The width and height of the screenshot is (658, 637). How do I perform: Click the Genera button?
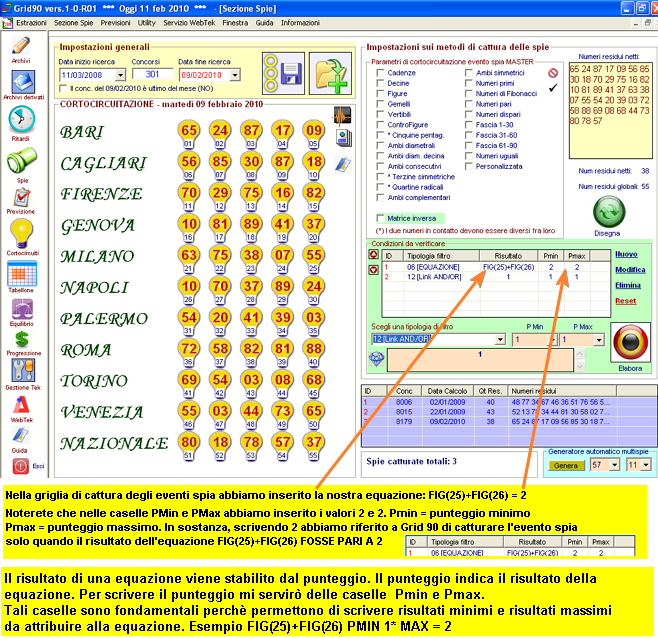[566, 465]
